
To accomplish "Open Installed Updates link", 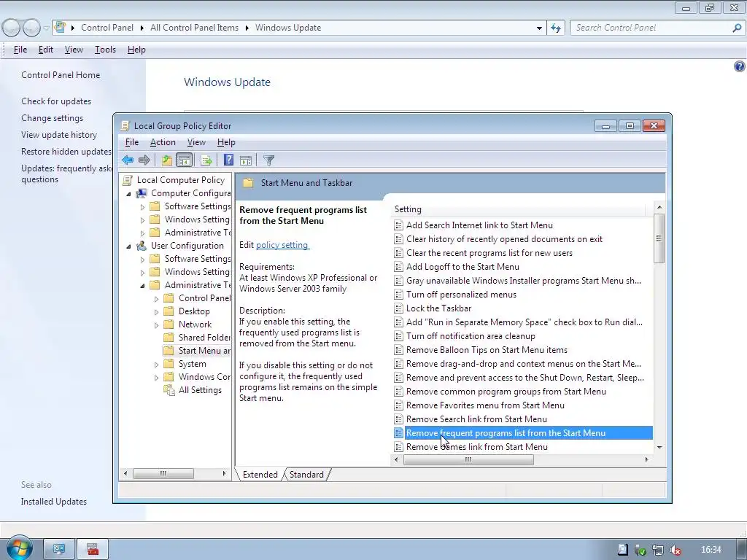I will click(x=54, y=502).
